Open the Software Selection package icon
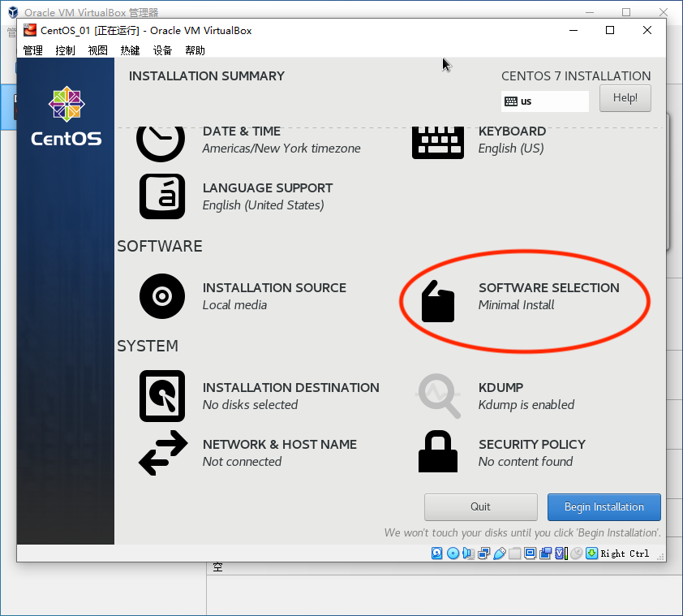The height and width of the screenshot is (616, 683). pos(438,301)
